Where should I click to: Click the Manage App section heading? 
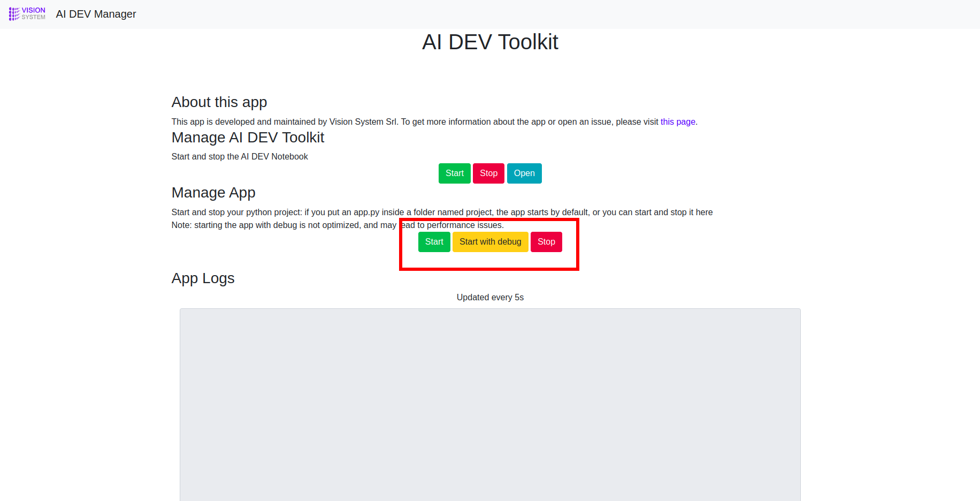pyautogui.click(x=213, y=193)
